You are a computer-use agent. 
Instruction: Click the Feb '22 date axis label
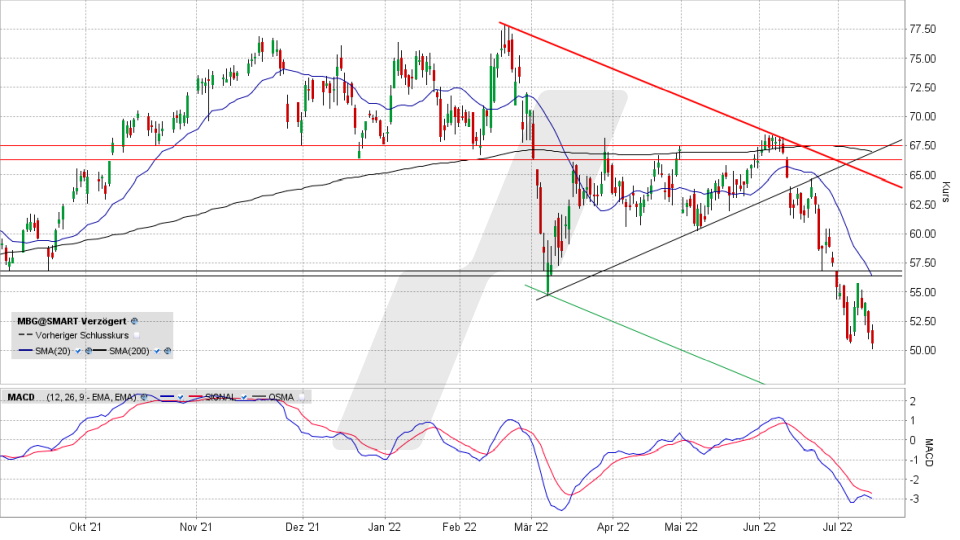pos(460,527)
